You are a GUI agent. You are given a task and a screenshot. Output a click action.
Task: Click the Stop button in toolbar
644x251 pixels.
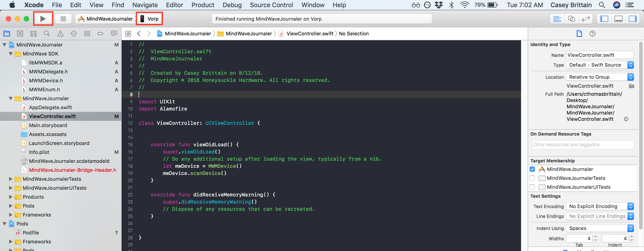tap(63, 19)
